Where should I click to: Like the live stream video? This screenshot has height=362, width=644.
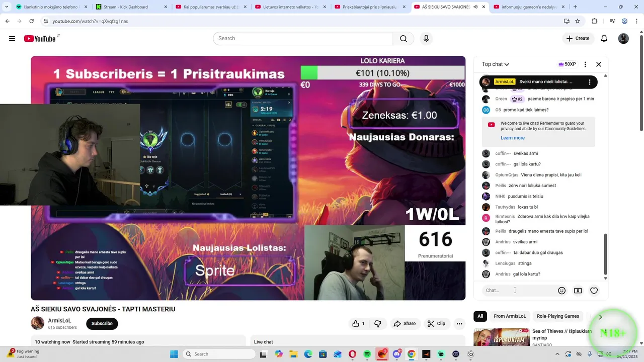pyautogui.click(x=359, y=324)
